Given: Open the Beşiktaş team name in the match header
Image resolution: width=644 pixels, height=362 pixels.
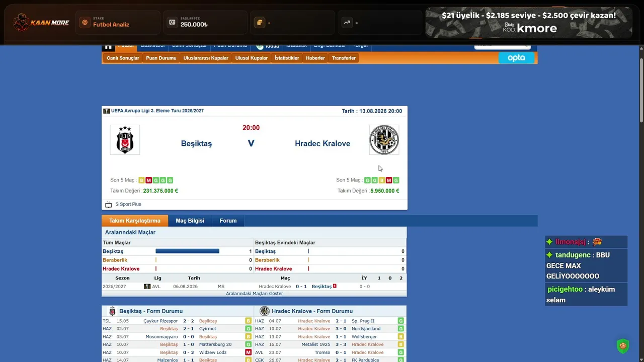Looking at the screenshot, I should 196,144.
